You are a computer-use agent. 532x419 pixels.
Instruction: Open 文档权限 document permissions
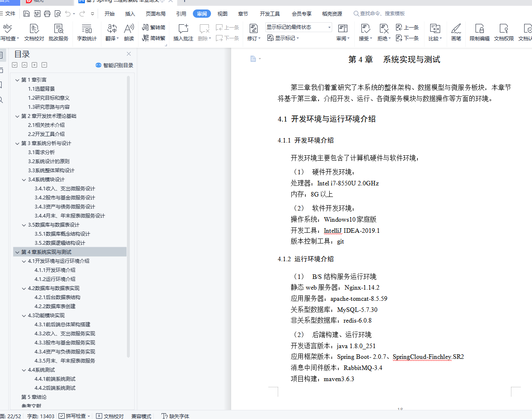(504, 33)
